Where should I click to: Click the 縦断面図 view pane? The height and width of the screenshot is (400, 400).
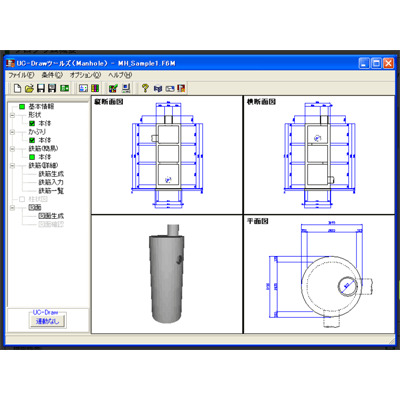click(x=167, y=155)
